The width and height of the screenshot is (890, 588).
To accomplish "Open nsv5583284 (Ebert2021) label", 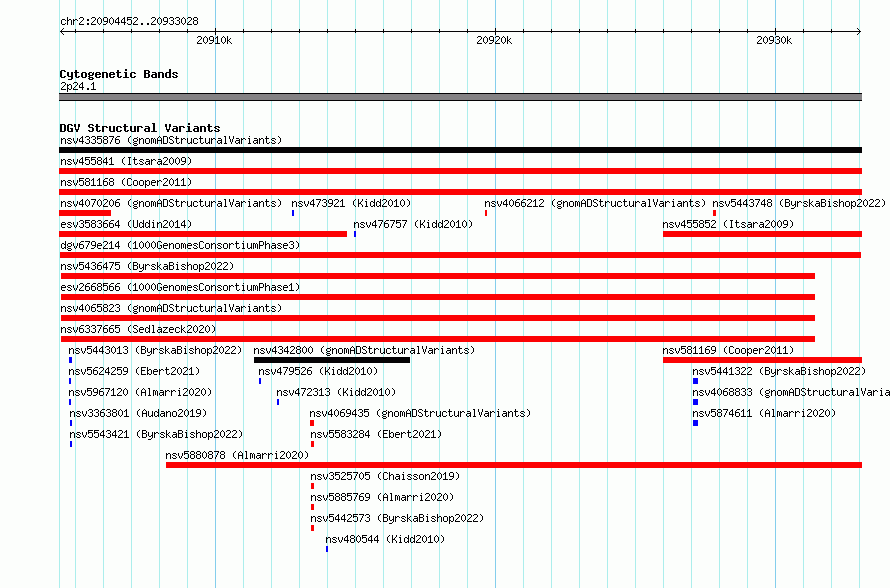I will [376, 434].
